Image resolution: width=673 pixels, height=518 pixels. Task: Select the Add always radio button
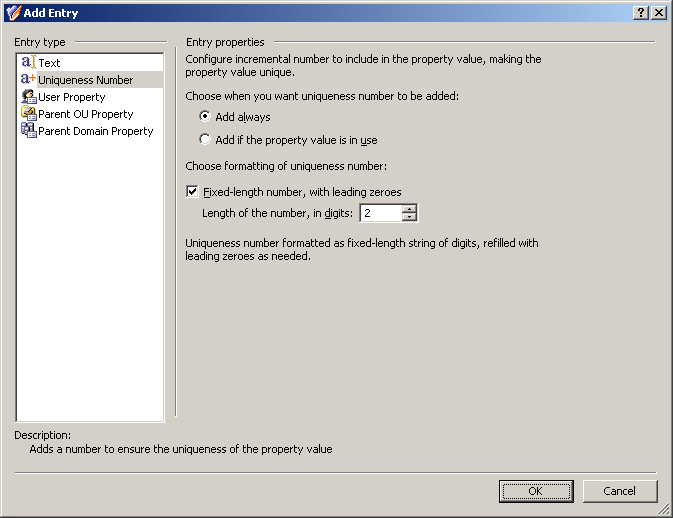click(x=205, y=116)
